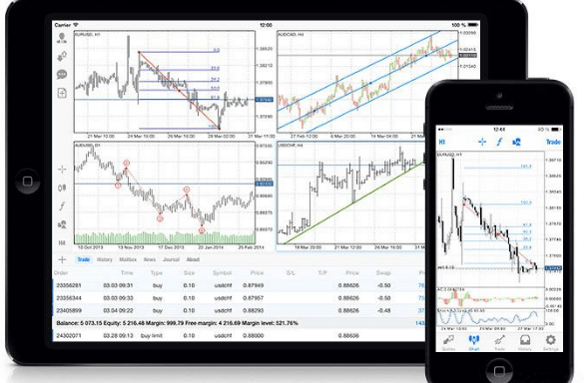Open Quotes in iPhone bottom bar

click(x=448, y=342)
